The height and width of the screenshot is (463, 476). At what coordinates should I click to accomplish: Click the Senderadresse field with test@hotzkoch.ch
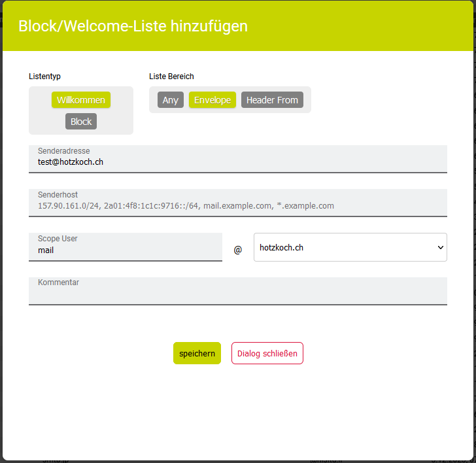pos(237,162)
